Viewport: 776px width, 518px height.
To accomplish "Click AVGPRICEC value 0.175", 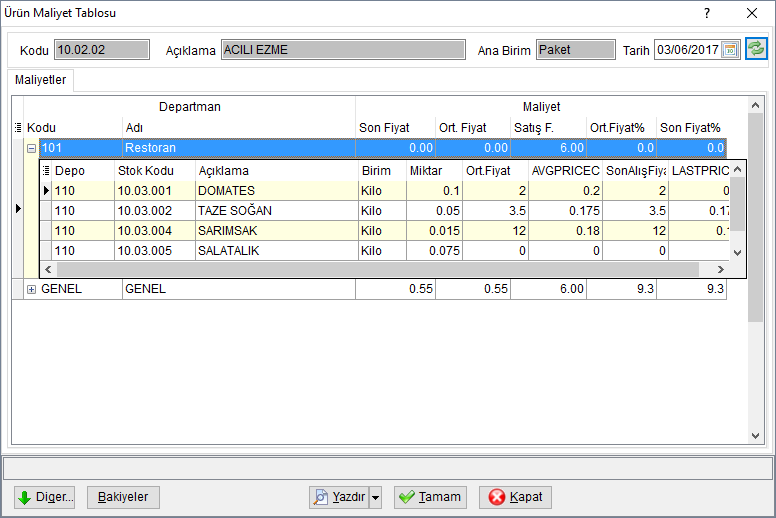I will click(565, 211).
